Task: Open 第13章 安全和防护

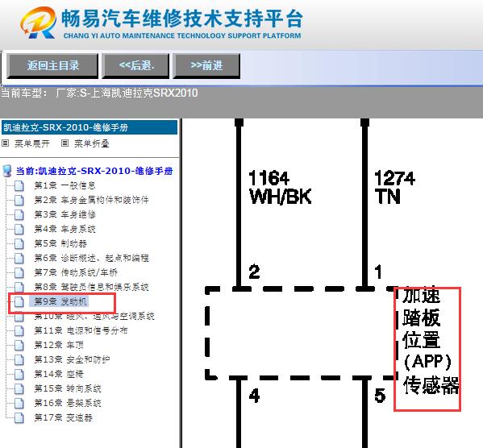Action: pyautogui.click(x=72, y=359)
